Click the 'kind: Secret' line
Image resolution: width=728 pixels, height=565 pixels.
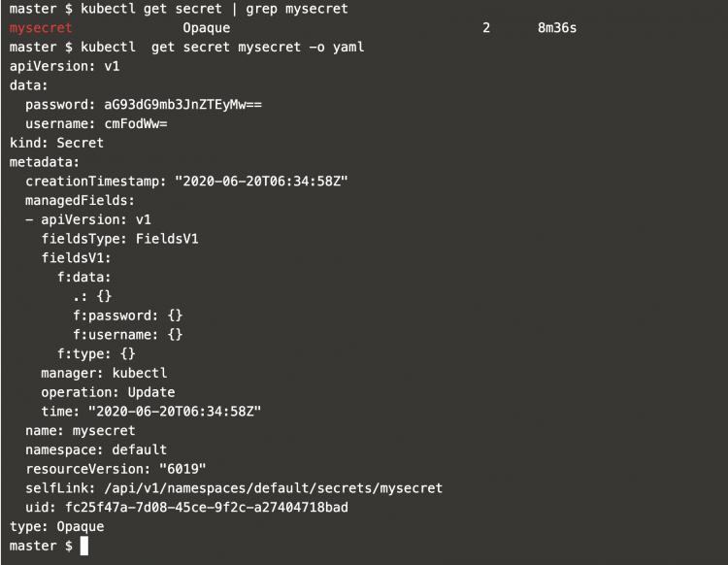coord(56,143)
